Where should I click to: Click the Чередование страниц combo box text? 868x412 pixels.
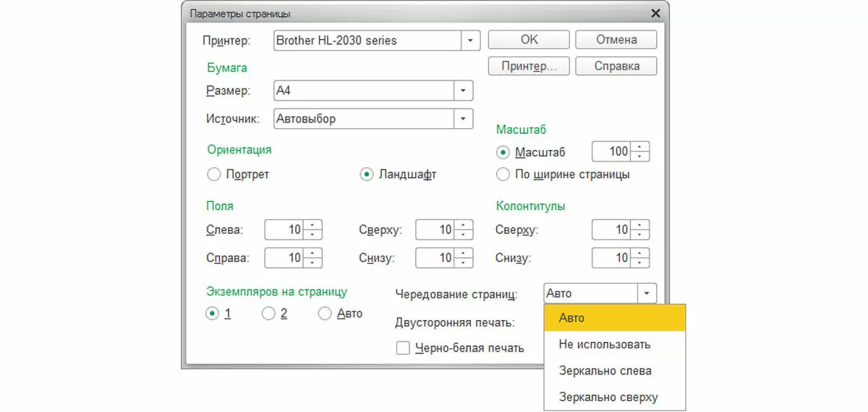pos(590,293)
